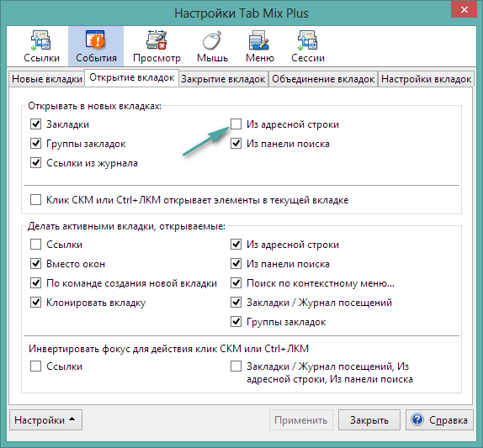Select the Открытие вкладок tab
Screen dimensions: 483x448
pyautogui.click(x=132, y=77)
